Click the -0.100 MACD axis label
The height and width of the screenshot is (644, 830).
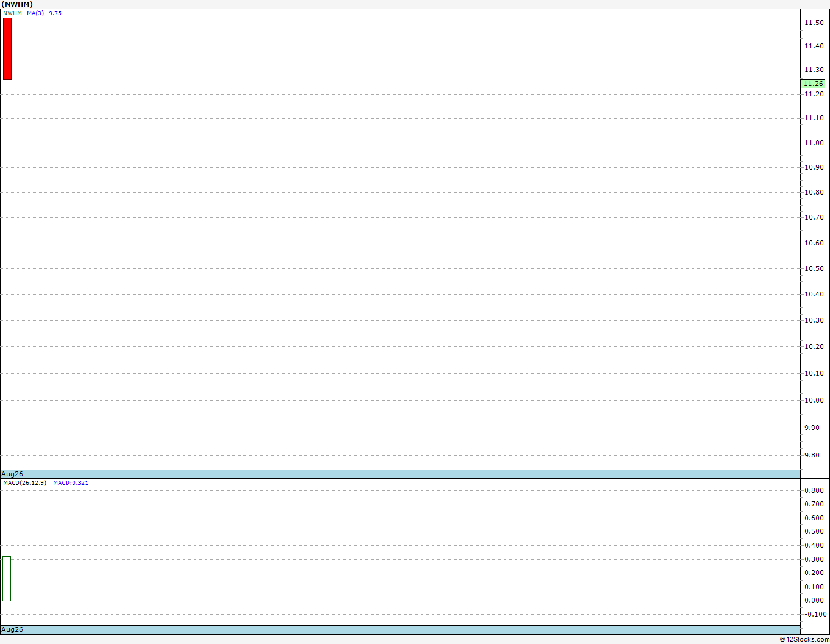coord(814,614)
